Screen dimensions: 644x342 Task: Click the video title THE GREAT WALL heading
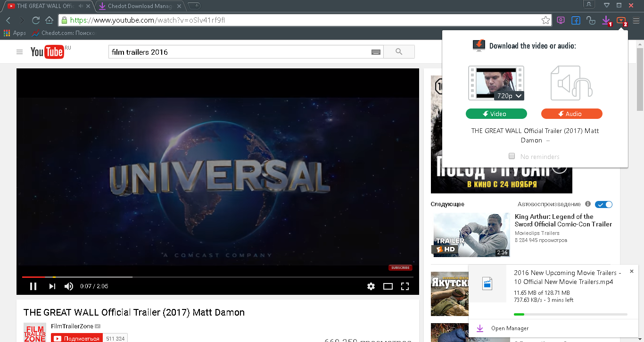(x=134, y=312)
